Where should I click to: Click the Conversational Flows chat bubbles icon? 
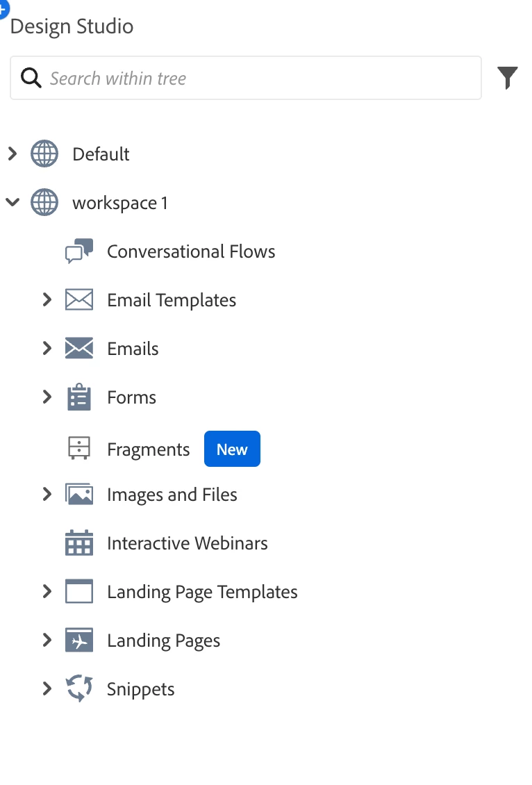79,251
